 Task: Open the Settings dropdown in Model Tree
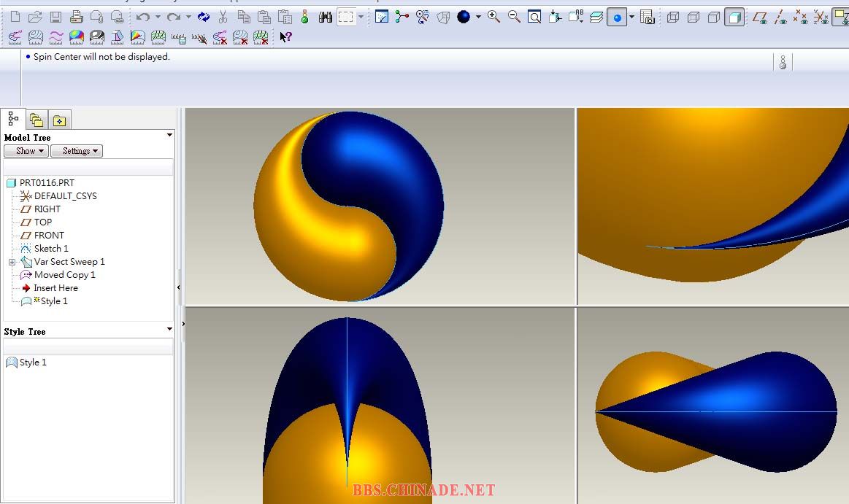point(76,151)
